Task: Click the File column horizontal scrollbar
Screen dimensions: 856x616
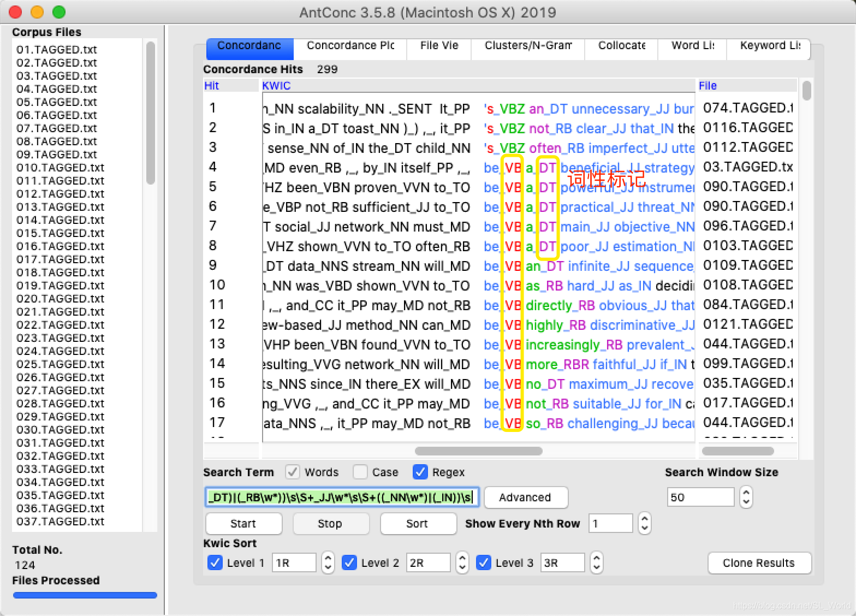Action: tap(738, 451)
